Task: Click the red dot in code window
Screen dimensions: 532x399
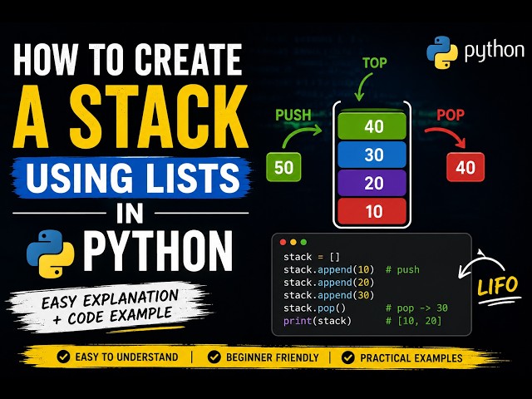Action: pos(283,242)
